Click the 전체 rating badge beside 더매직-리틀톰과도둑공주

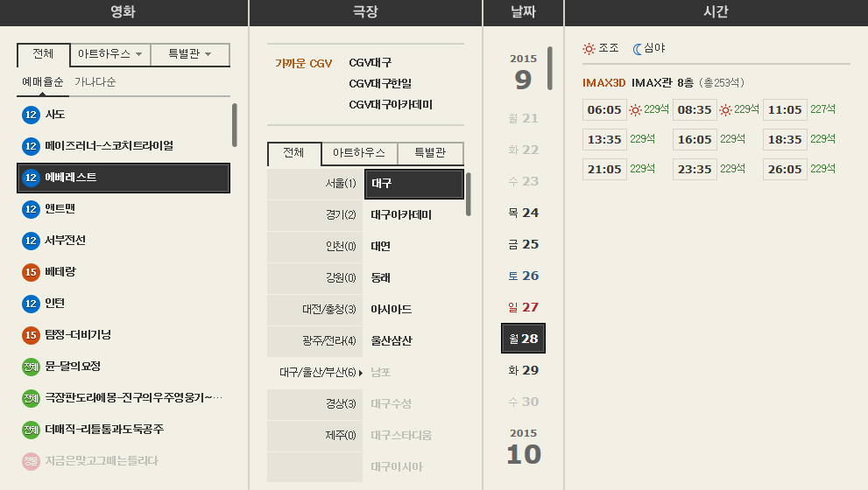31,430
